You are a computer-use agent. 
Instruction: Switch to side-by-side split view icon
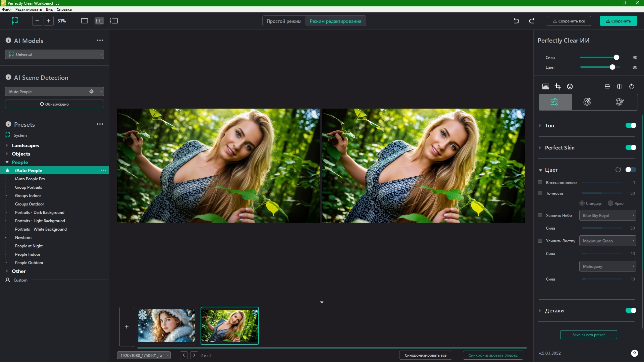pos(99,21)
